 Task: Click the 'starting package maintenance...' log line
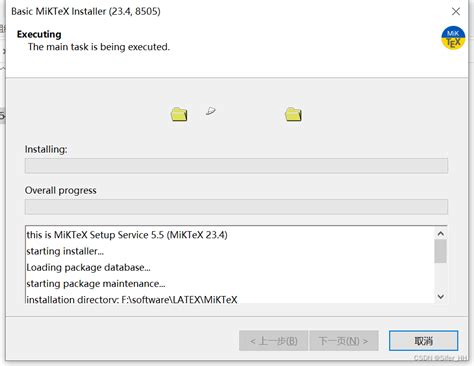pyautogui.click(x=96, y=284)
